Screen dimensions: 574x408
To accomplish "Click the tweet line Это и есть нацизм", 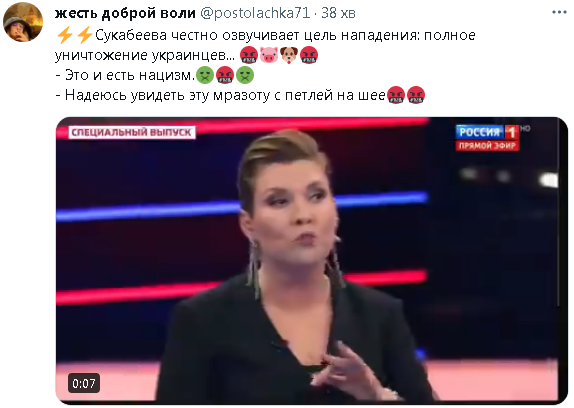I will tap(125, 75).
